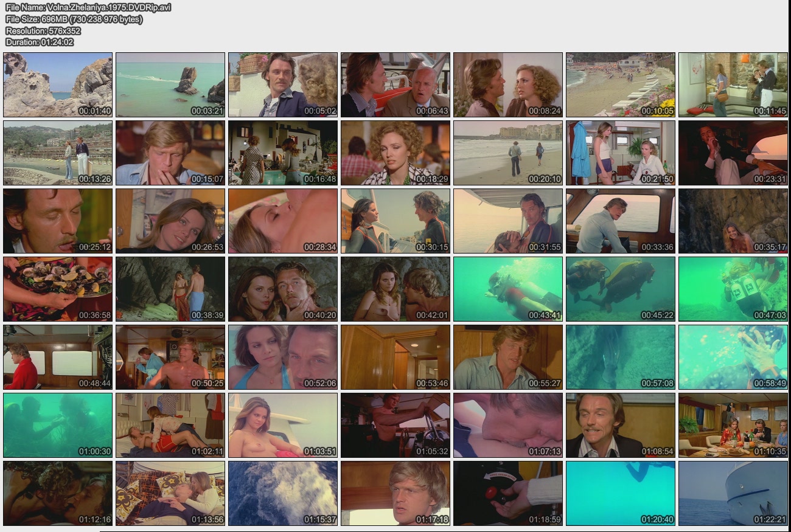Open the wooden cabin door frame at 00:53:46

[x=395, y=357]
